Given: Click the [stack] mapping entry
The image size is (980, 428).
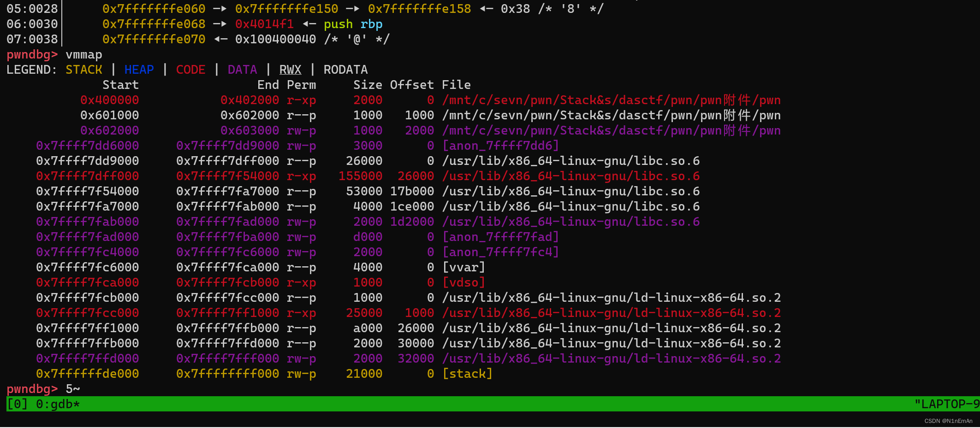Looking at the screenshot, I should coord(468,374).
